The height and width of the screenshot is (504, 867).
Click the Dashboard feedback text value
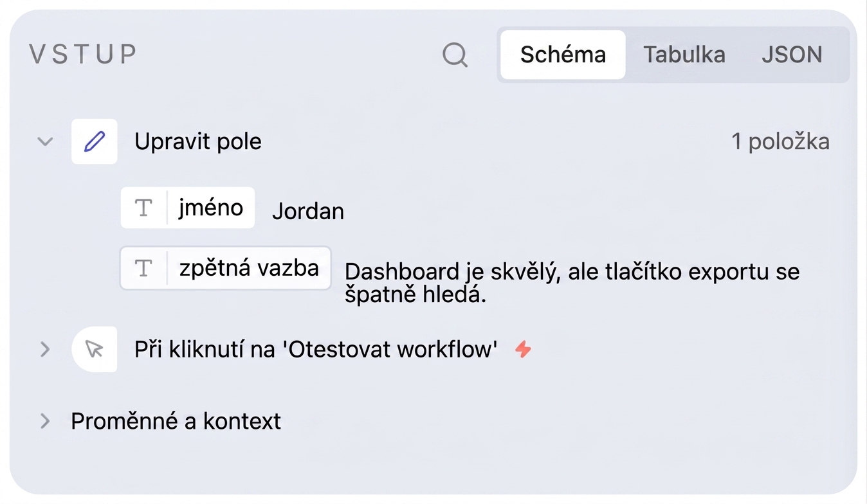(x=572, y=283)
